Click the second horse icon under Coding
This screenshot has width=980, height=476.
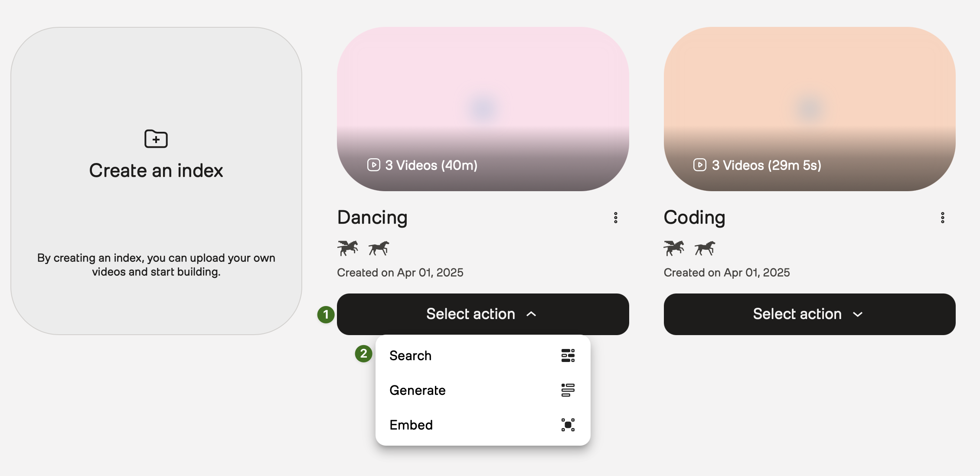[705, 248]
